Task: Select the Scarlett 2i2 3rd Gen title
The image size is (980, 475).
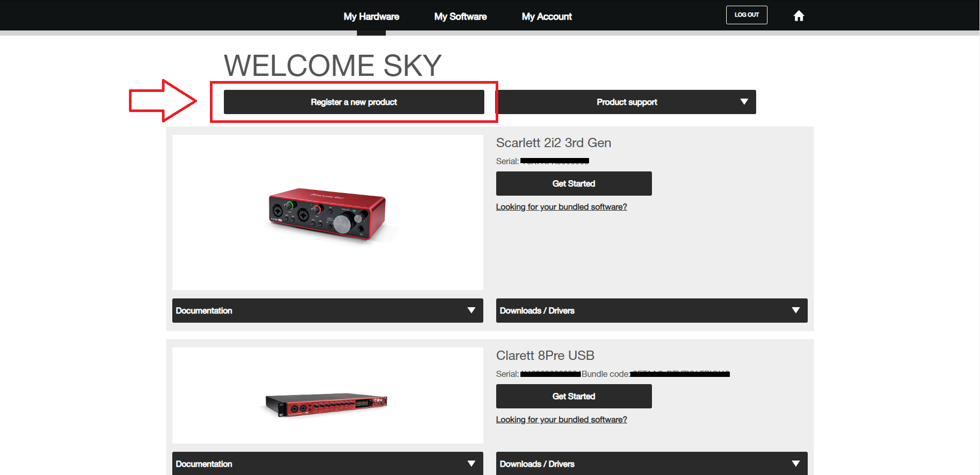Action: [x=553, y=143]
